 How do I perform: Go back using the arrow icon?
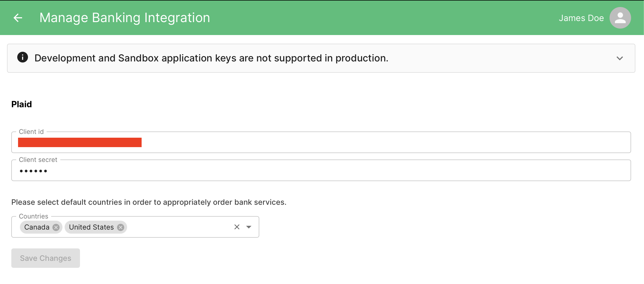(x=18, y=18)
